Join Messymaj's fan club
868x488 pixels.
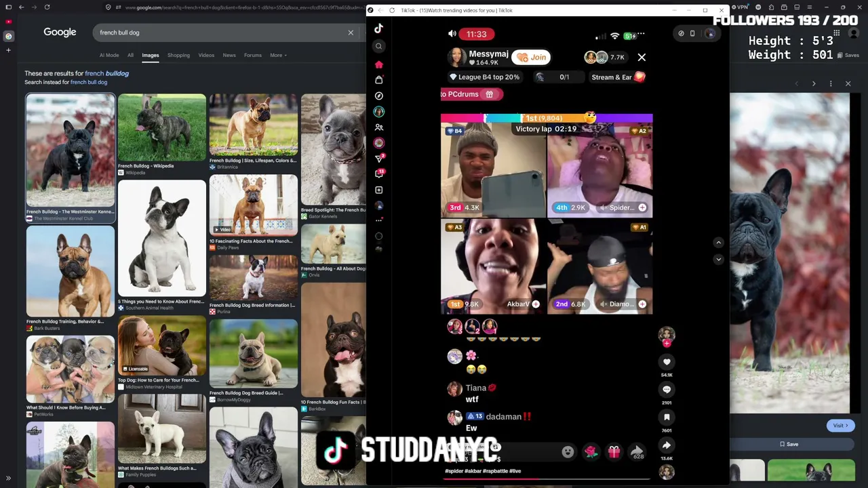point(531,58)
